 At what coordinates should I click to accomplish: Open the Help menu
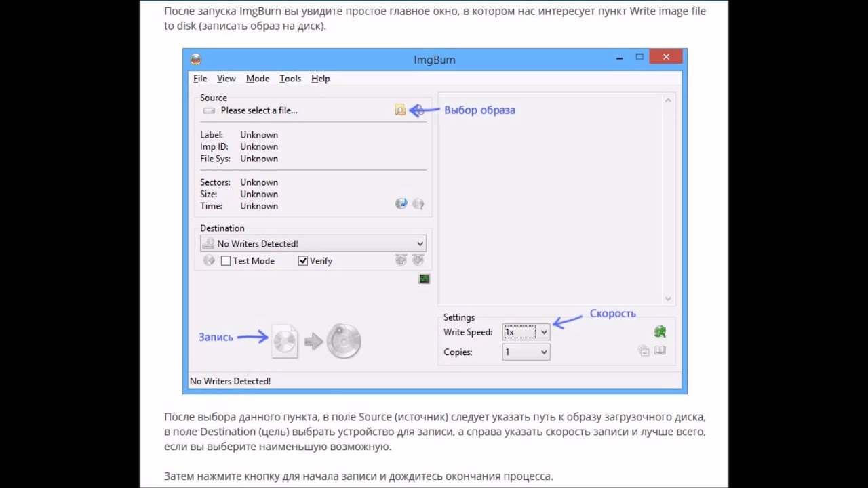tap(321, 79)
